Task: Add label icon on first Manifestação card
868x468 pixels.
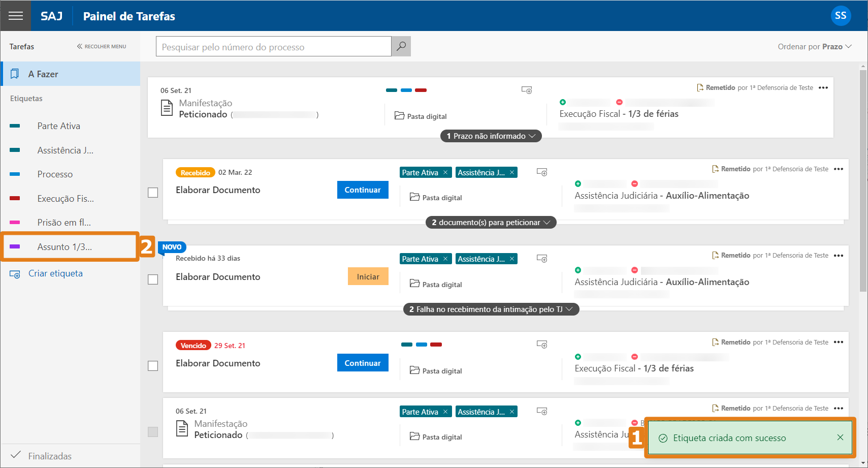Action: 527,90
